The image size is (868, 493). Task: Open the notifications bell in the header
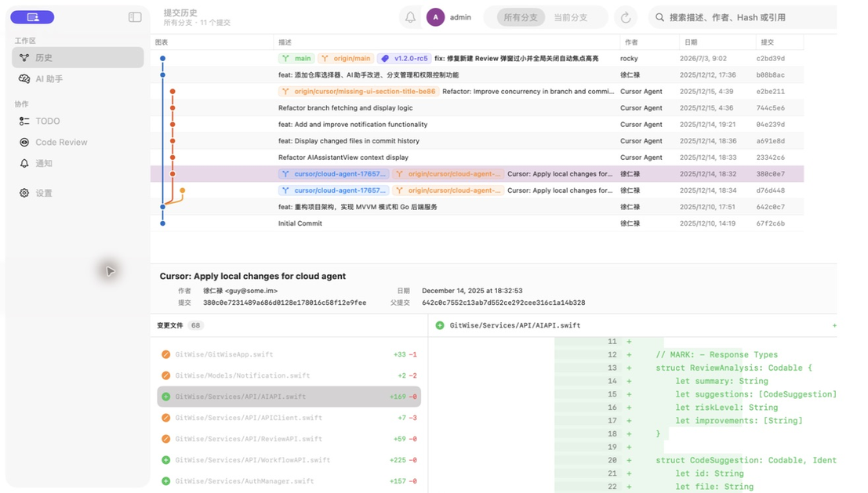pyautogui.click(x=410, y=17)
